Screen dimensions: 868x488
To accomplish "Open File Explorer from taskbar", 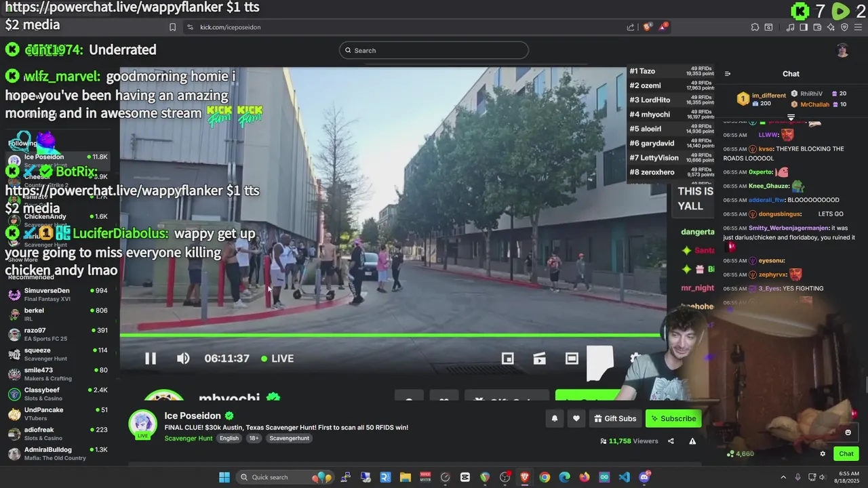I will coord(405,477).
